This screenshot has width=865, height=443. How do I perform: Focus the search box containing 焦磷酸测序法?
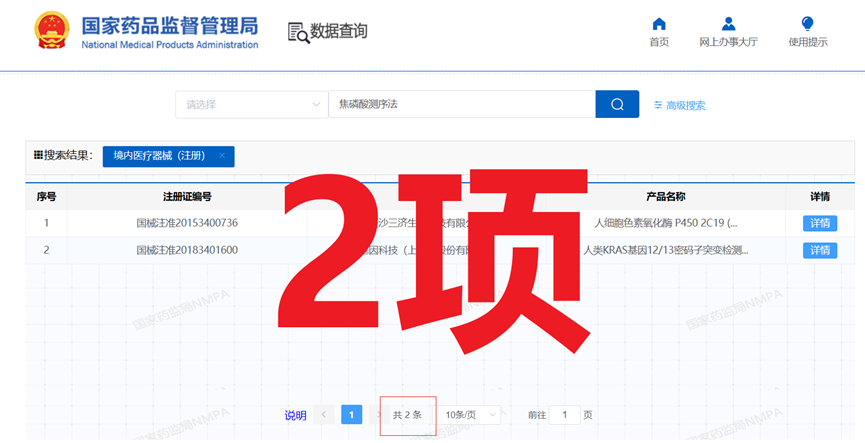coord(460,105)
